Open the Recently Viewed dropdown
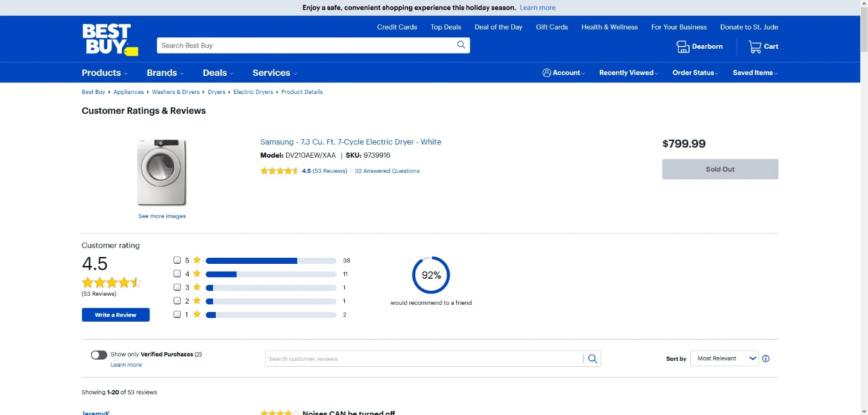 point(629,73)
